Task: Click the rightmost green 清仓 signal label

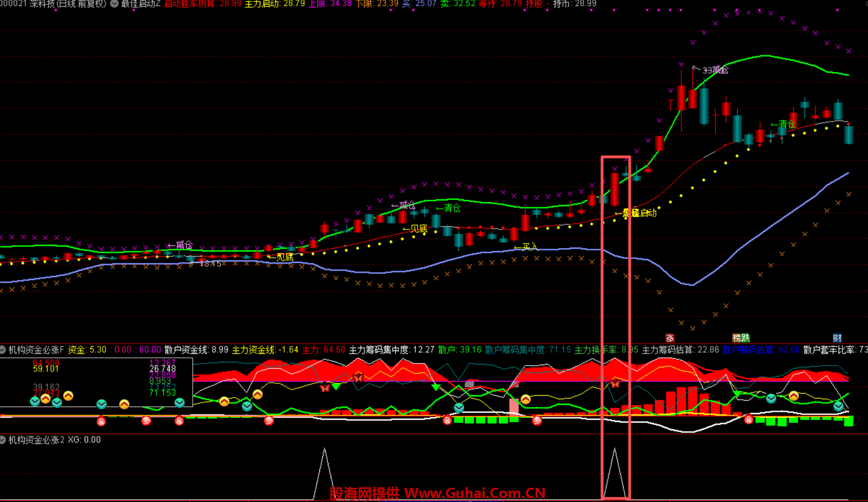Action: tap(786, 124)
